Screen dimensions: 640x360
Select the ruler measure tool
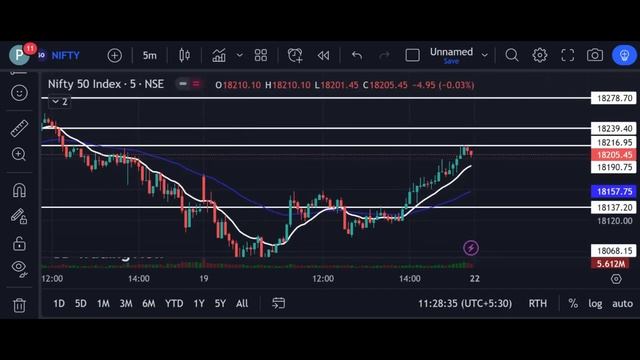pos(19,129)
